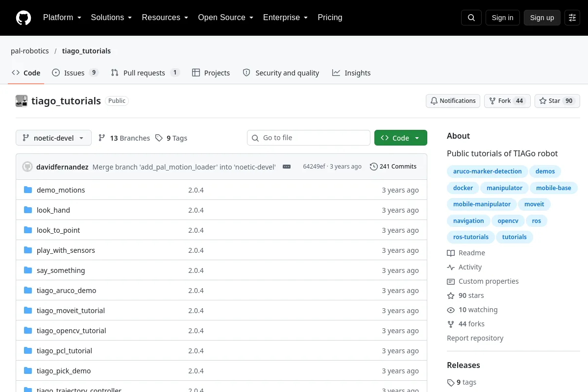Expand the Solutions menu
588x392 pixels.
tap(111, 18)
